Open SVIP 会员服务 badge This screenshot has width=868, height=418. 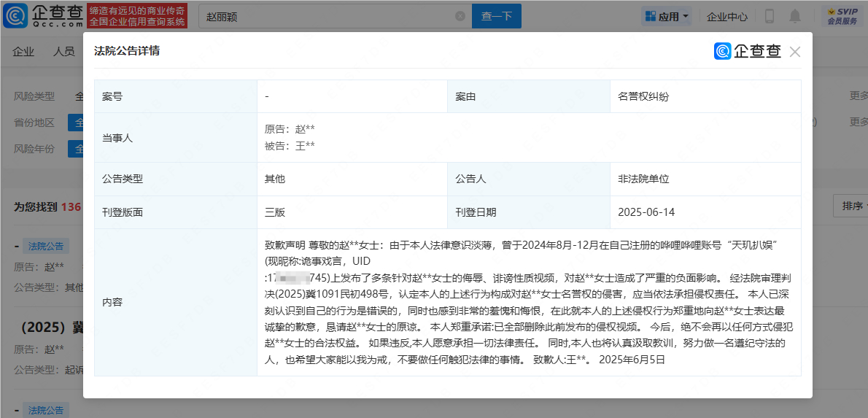click(x=842, y=16)
